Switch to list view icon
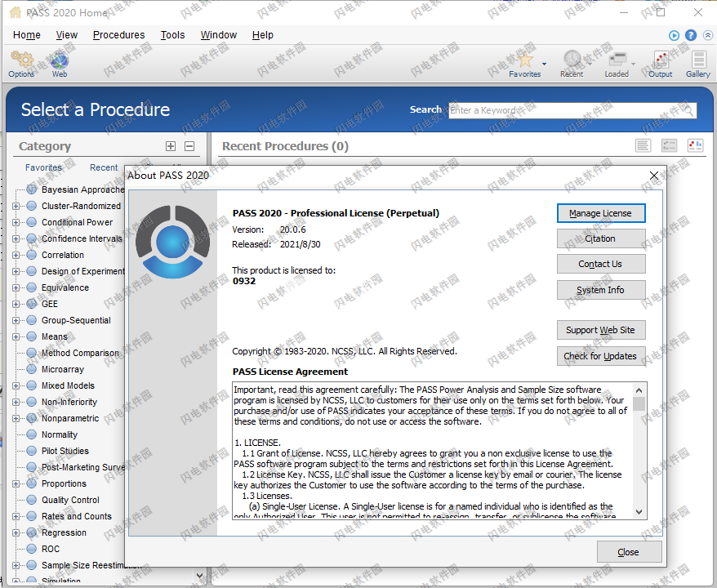Viewport: 717px width, 588px height. click(x=643, y=146)
